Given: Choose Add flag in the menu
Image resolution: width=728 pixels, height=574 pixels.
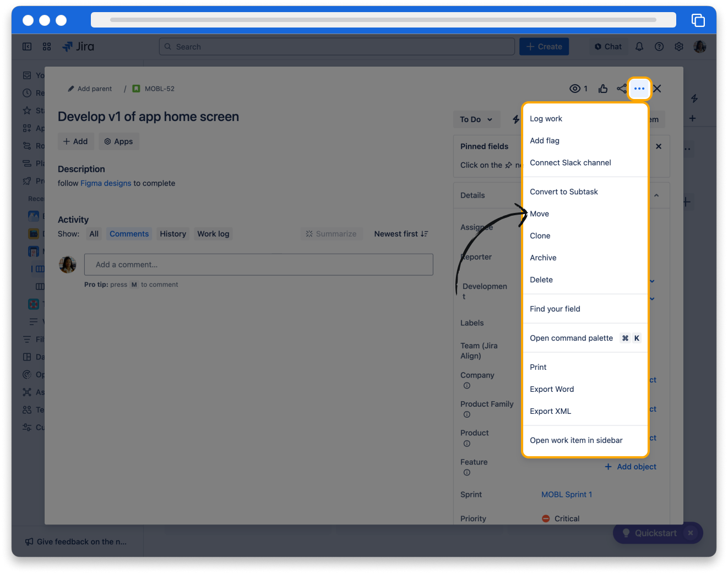Looking at the screenshot, I should click(x=585, y=141).
